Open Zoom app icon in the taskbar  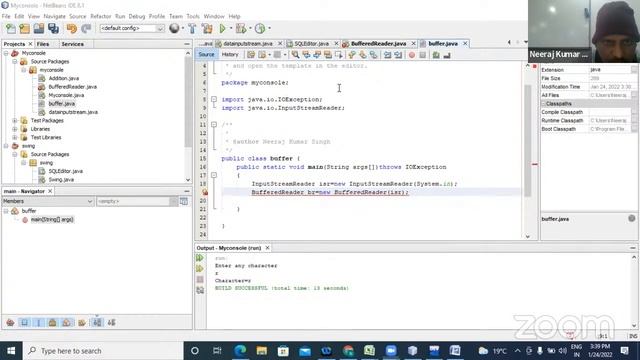(391, 351)
